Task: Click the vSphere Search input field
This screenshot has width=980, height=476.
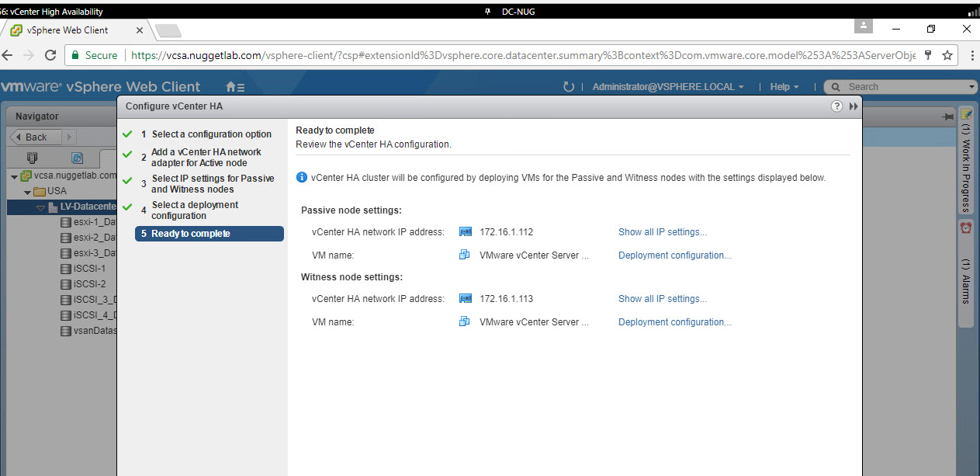Action: pos(904,87)
